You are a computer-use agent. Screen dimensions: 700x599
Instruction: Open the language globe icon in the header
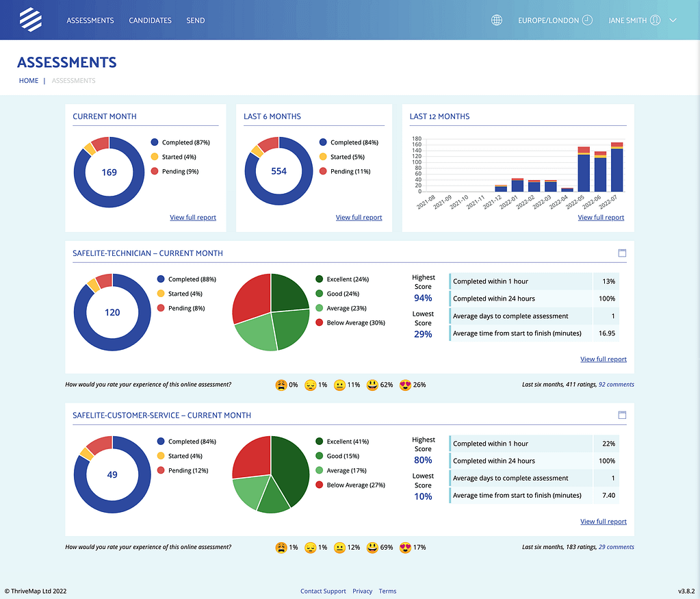click(x=497, y=20)
